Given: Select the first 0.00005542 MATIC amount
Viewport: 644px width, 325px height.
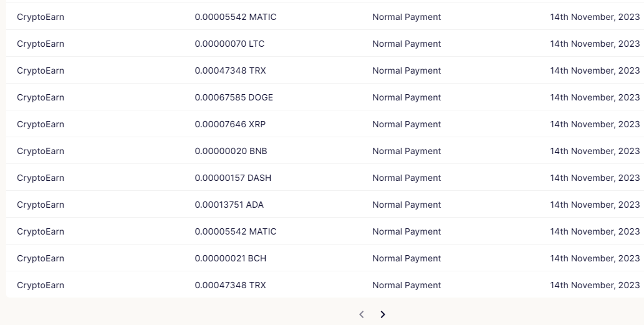Looking at the screenshot, I should (235, 17).
